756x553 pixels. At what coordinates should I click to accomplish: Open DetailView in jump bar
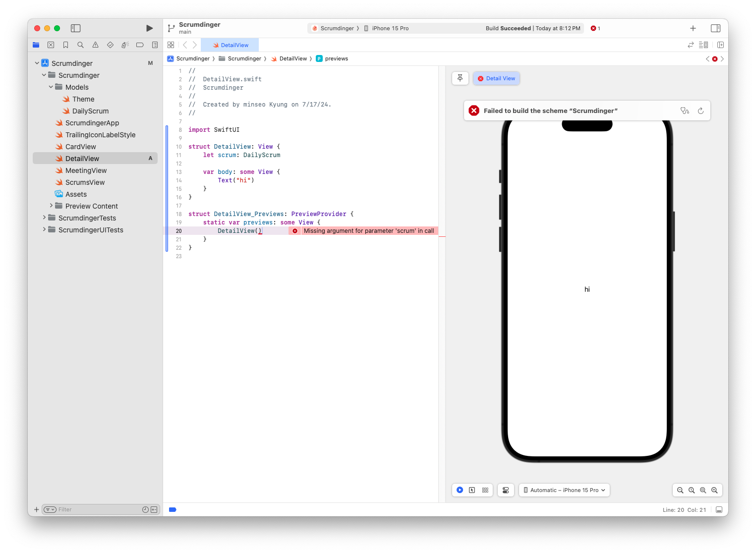click(x=289, y=58)
